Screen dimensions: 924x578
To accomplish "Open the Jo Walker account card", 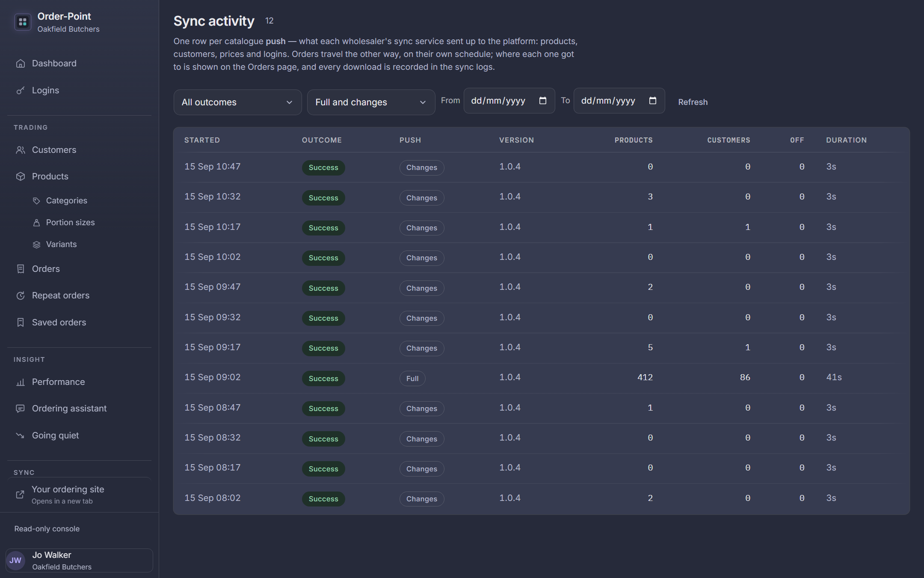I will click(79, 560).
